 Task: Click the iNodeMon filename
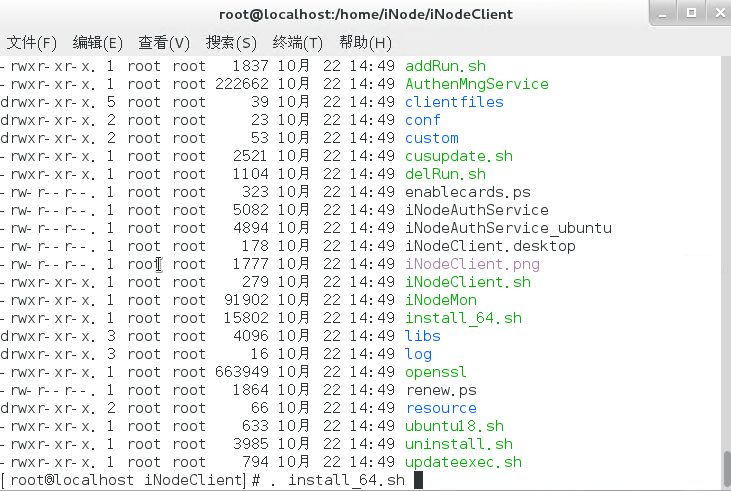tap(441, 300)
